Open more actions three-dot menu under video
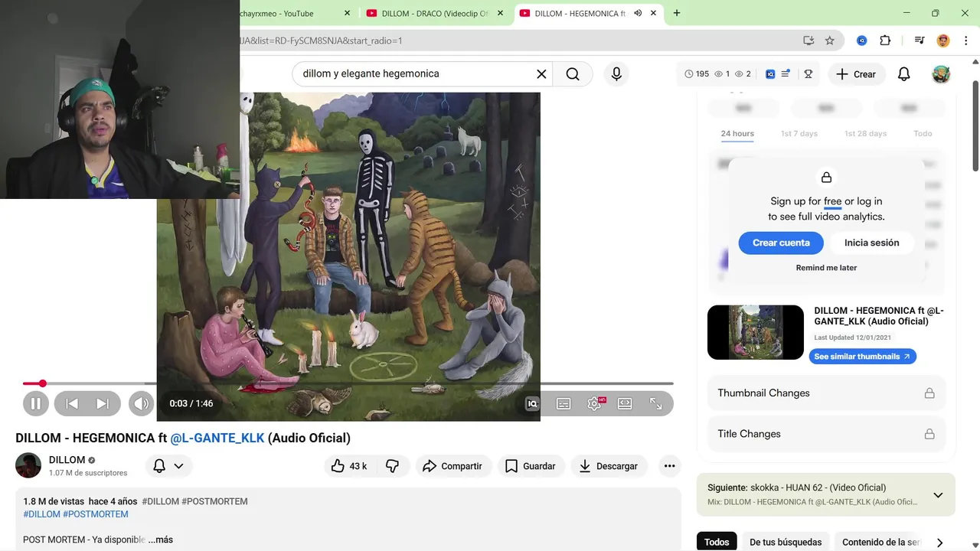980x551 pixels. coord(670,466)
